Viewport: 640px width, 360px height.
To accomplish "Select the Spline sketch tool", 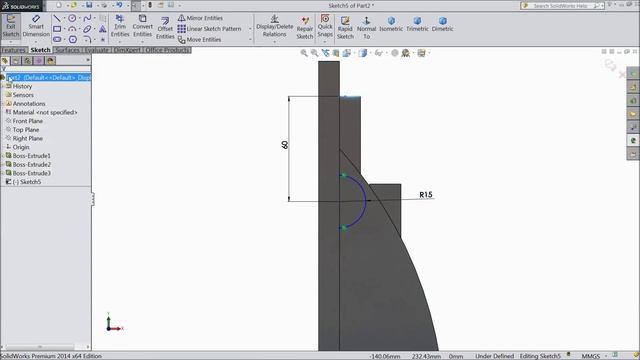I will click(x=87, y=18).
